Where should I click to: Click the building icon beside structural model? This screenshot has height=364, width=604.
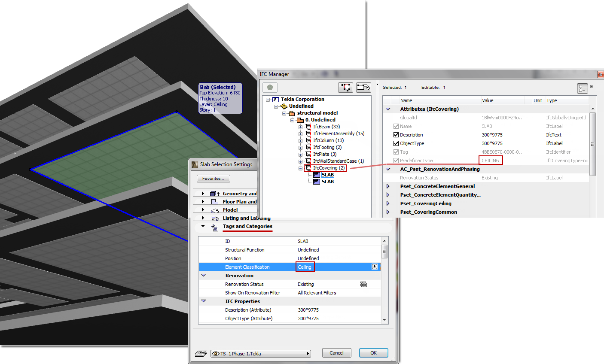pos(292,113)
